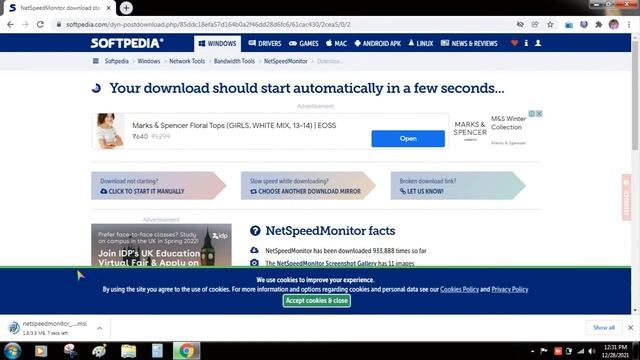The width and height of the screenshot is (640, 360).
Task: Go to Bandwidth Tools breadcrumb link
Action: click(234, 61)
